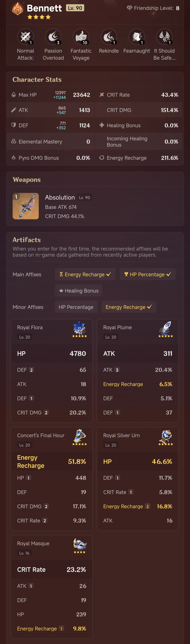Tap the Fantastic Voyage burst icon
Image resolution: width=190 pixels, height=644 pixels.
point(81,37)
